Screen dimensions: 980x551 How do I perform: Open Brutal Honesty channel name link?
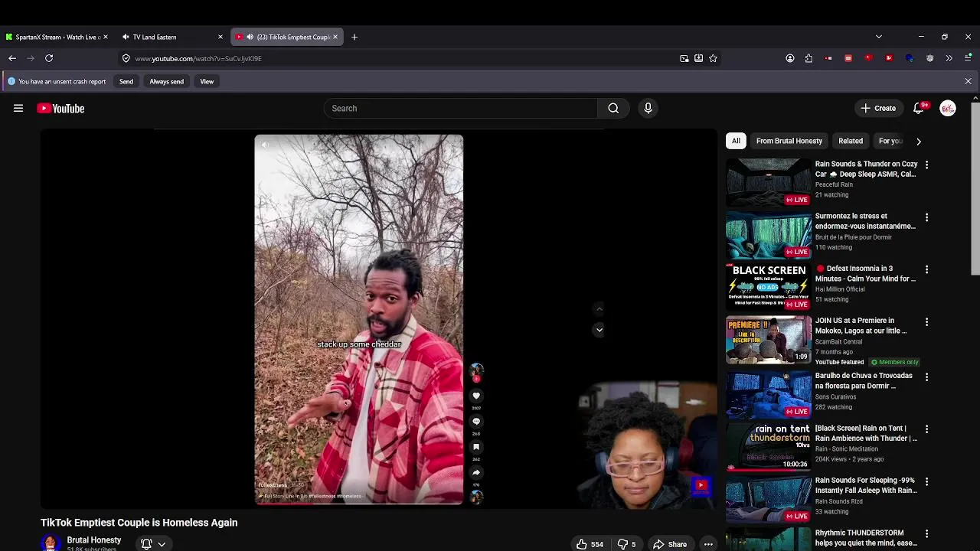93,540
